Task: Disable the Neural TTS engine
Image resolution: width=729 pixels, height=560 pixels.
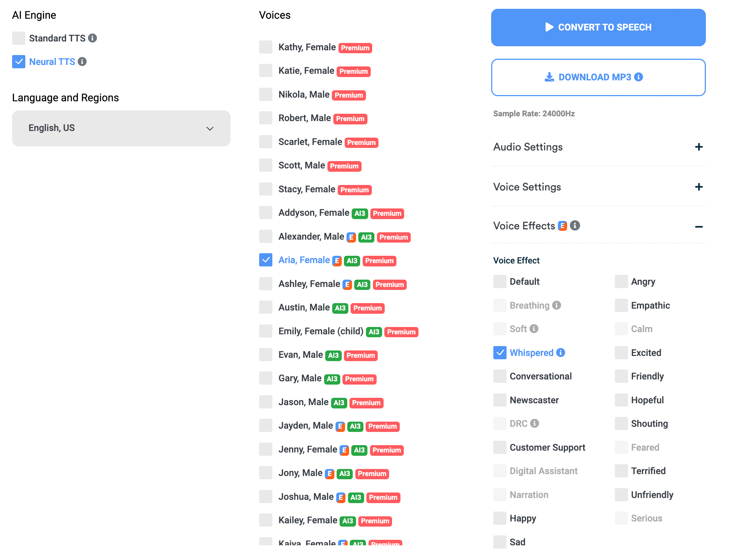Action: tap(18, 61)
